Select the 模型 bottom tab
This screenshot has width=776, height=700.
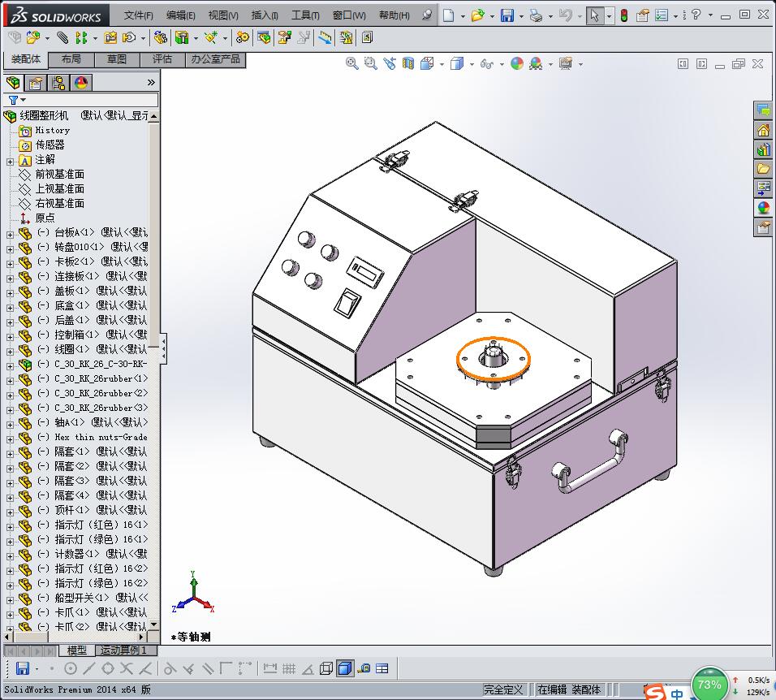pyautogui.click(x=77, y=650)
